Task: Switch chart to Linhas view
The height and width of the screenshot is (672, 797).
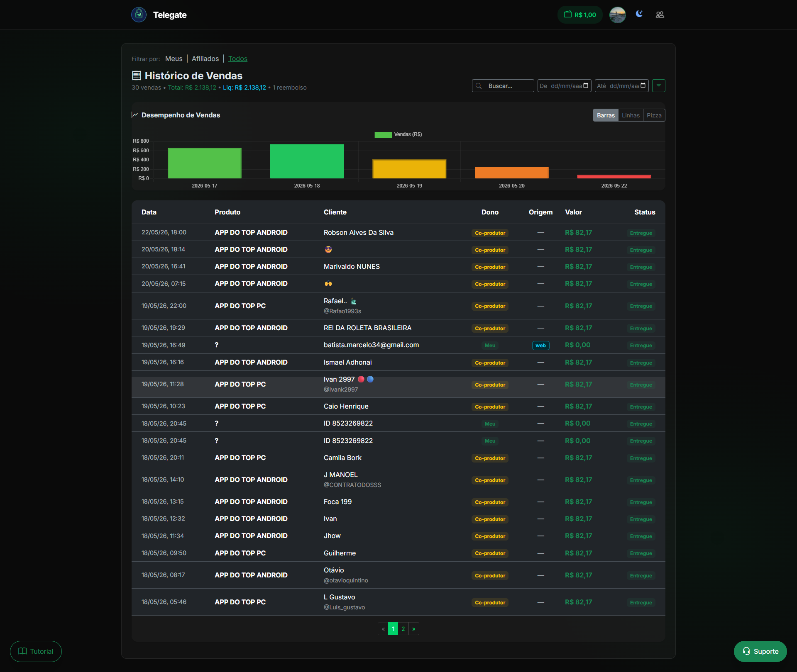Action: tap(631, 115)
